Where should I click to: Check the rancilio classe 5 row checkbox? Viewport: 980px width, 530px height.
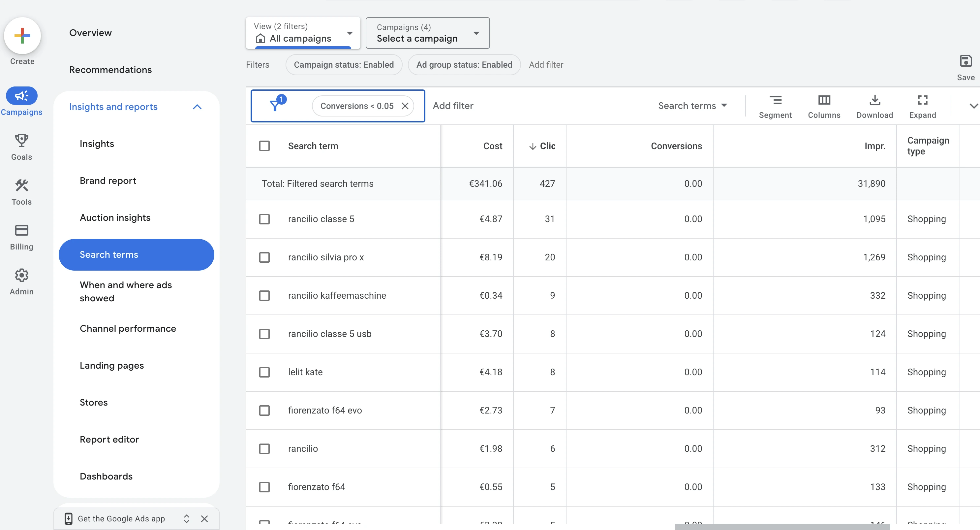click(x=264, y=219)
